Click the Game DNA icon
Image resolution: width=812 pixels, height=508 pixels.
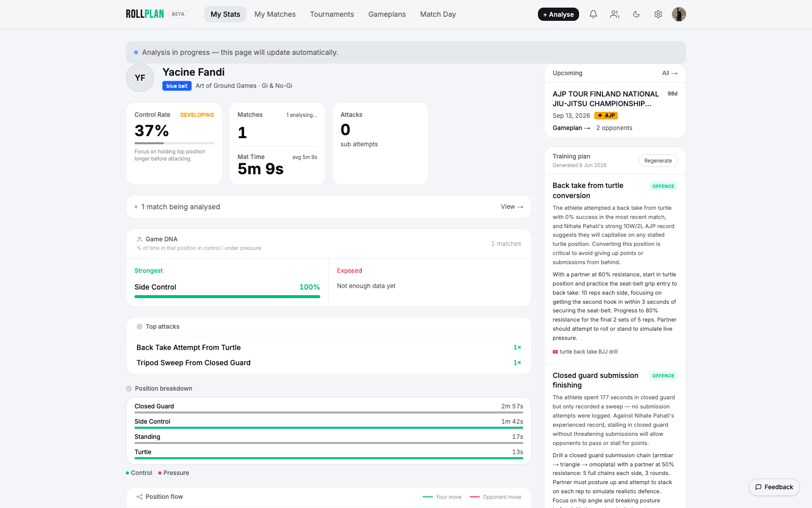coord(140,239)
